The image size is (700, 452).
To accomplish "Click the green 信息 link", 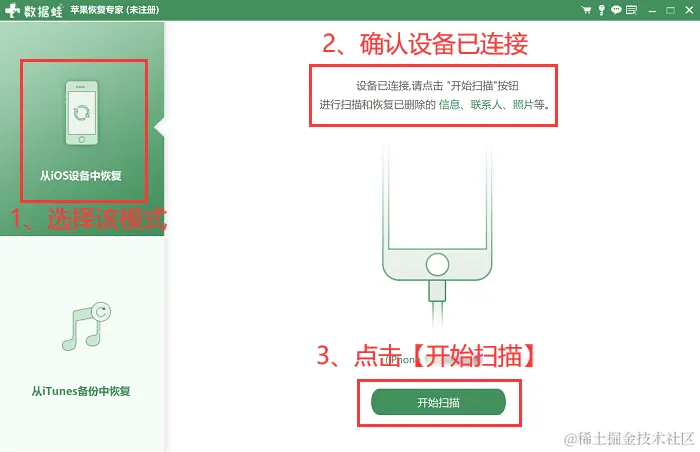I will click(449, 105).
